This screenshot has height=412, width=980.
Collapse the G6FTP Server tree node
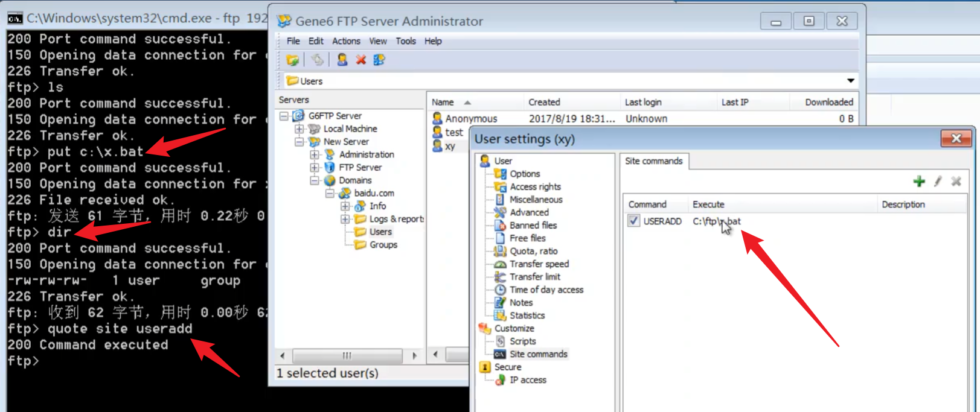(x=284, y=116)
